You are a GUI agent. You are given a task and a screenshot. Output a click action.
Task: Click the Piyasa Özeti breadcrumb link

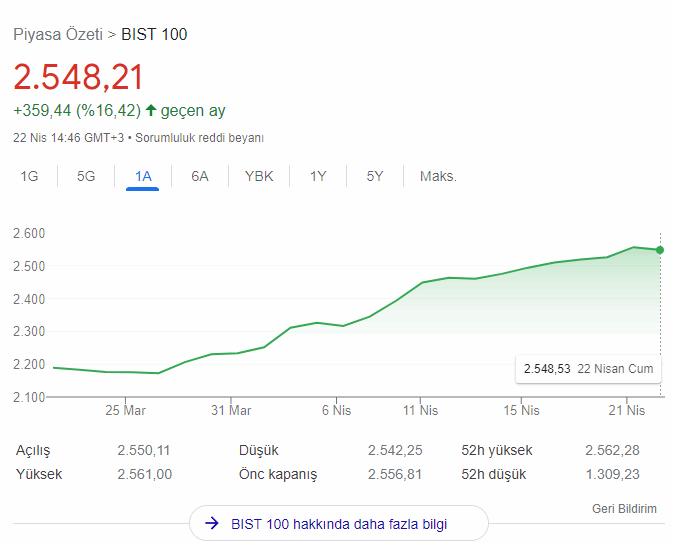click(x=57, y=35)
